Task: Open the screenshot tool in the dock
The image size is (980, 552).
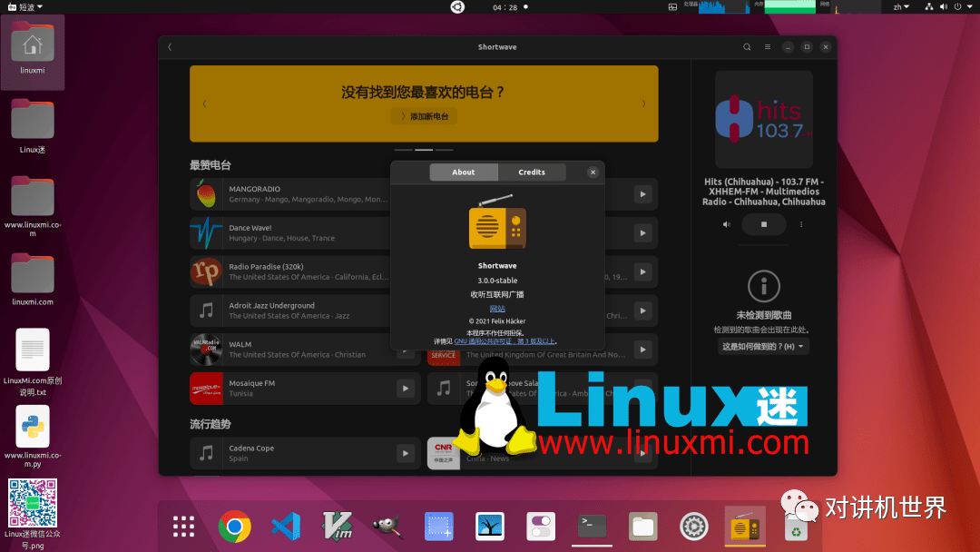Action: click(439, 527)
